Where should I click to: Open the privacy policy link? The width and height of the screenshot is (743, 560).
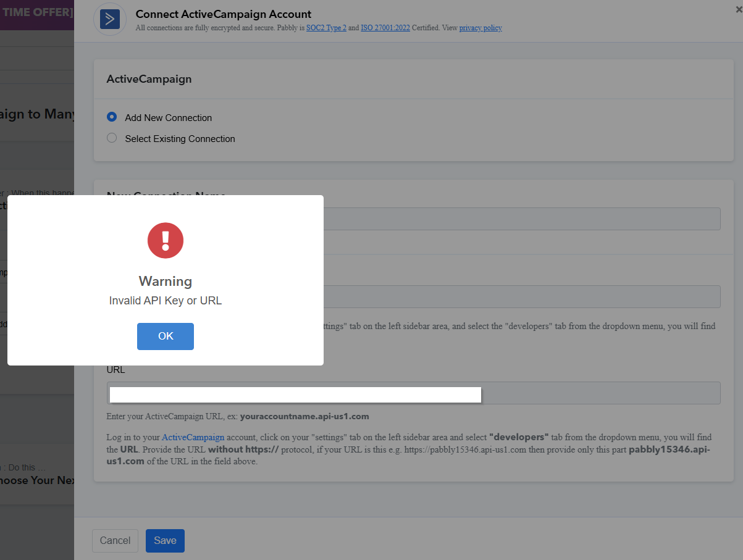(x=481, y=28)
